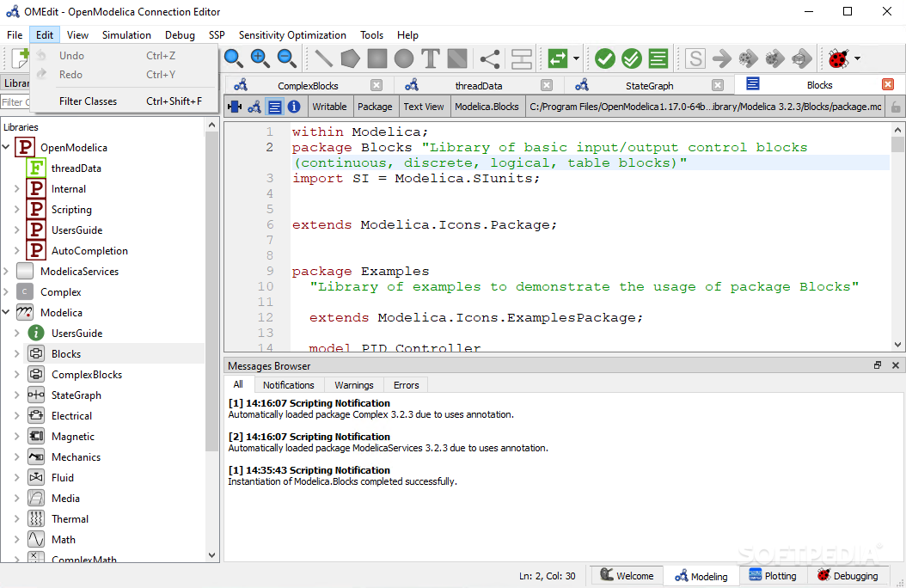Screen dimensions: 906x588
Task: Click the Zoom In magnifier icon
Action: point(260,58)
